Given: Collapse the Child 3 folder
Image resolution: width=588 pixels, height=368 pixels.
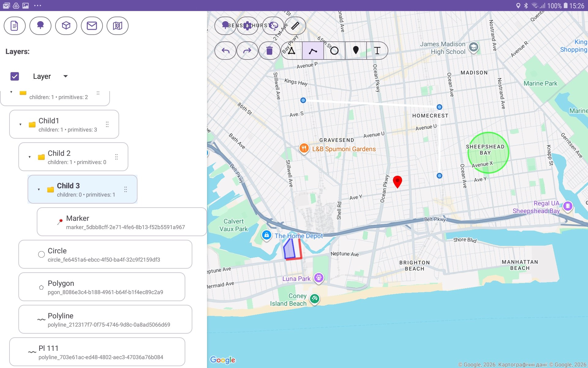Looking at the screenshot, I should (39, 190).
